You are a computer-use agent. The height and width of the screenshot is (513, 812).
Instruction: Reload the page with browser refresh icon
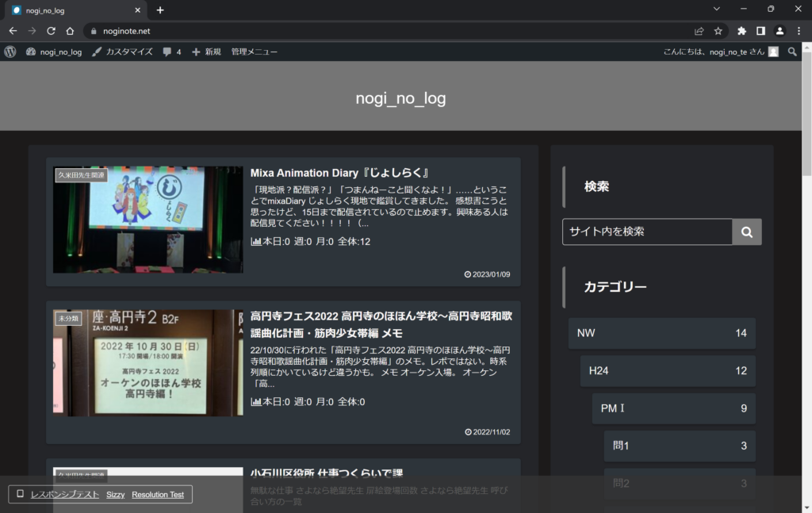(51, 31)
